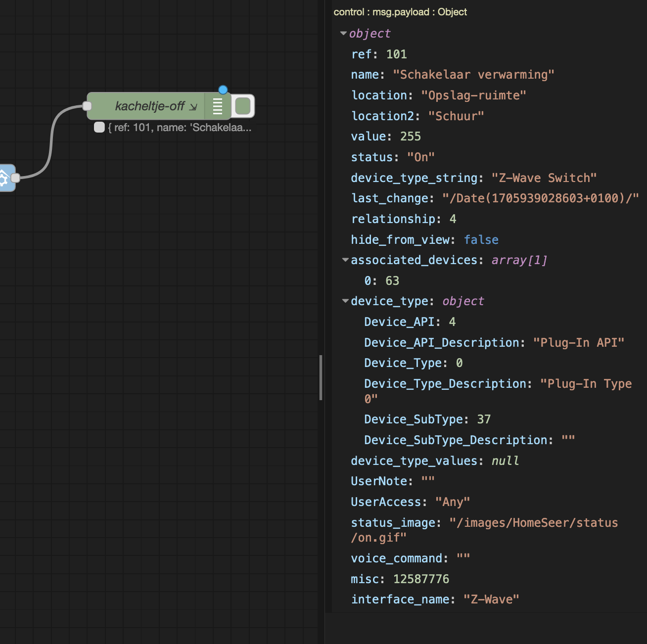This screenshot has width=647, height=644.
Task: Click location value "Opslag-ruimte"
Action: coord(473,95)
